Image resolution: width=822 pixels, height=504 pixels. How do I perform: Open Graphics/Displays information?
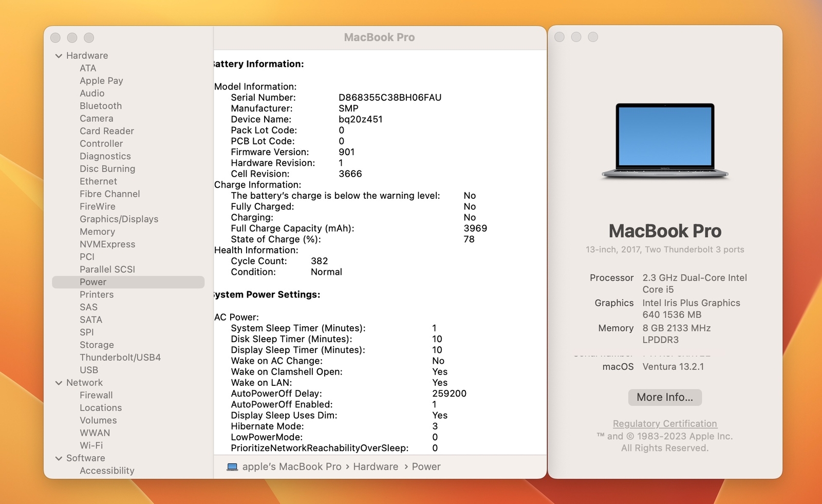119,219
